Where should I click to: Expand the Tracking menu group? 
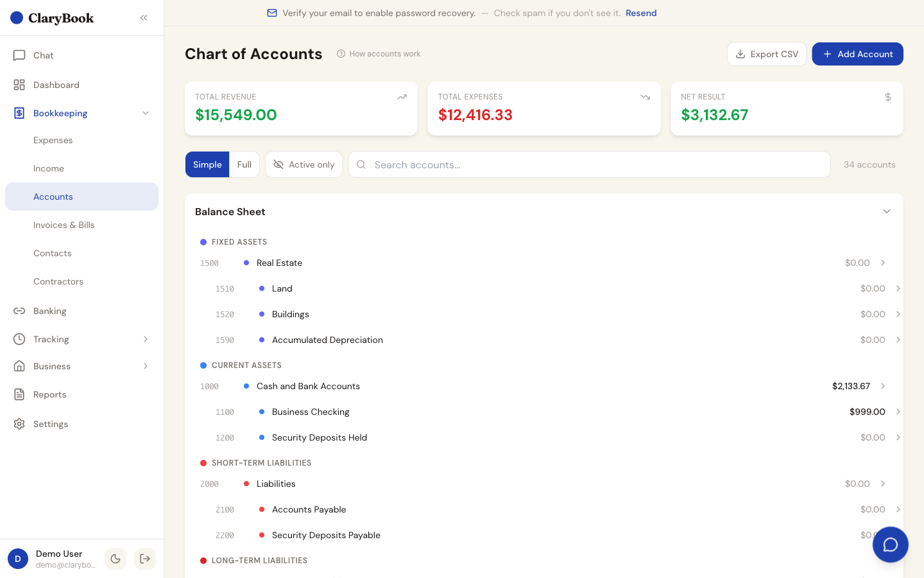point(146,339)
